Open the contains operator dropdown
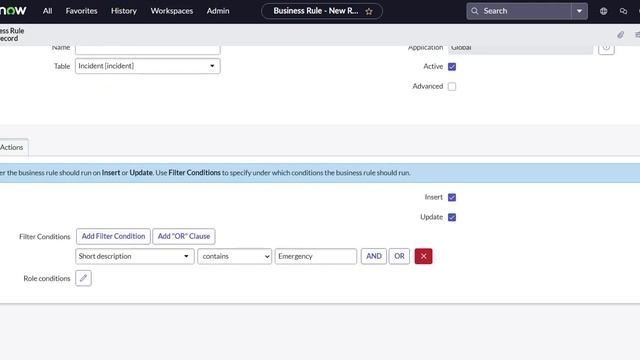Viewport: 640px width, 360px height. (235, 256)
